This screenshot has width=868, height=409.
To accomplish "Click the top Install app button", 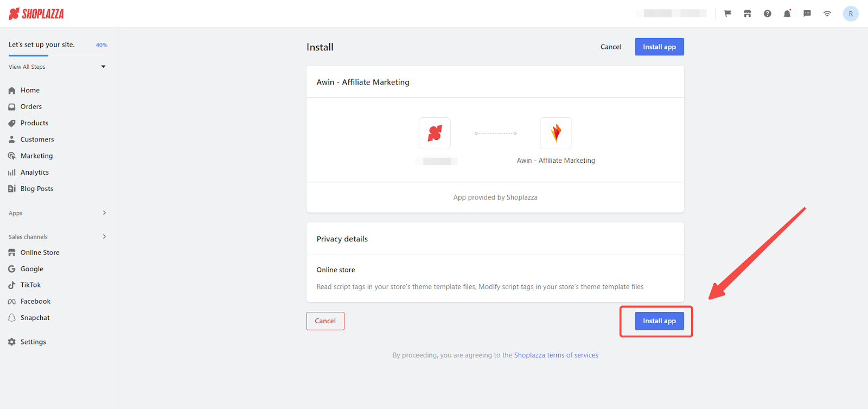I will click(659, 47).
